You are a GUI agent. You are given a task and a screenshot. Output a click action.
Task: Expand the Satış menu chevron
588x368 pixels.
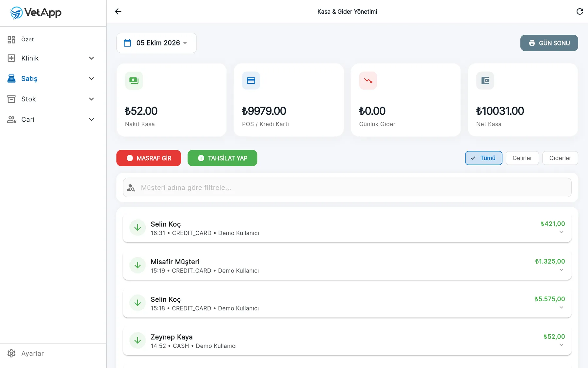click(x=91, y=79)
